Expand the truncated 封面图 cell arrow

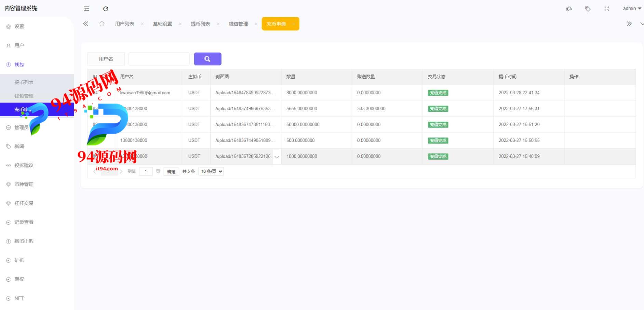pyautogui.click(x=277, y=157)
